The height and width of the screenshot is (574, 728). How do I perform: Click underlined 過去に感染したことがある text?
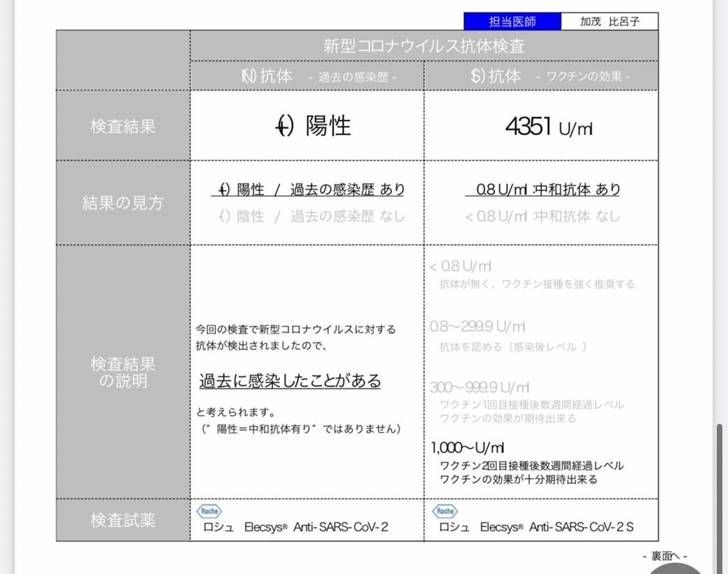point(290,381)
